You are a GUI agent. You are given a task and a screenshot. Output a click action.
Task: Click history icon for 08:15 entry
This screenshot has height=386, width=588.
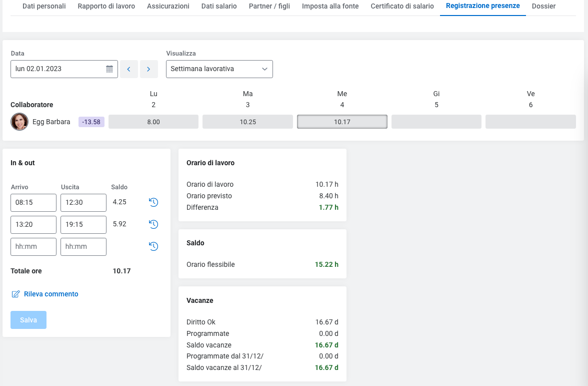tap(153, 202)
